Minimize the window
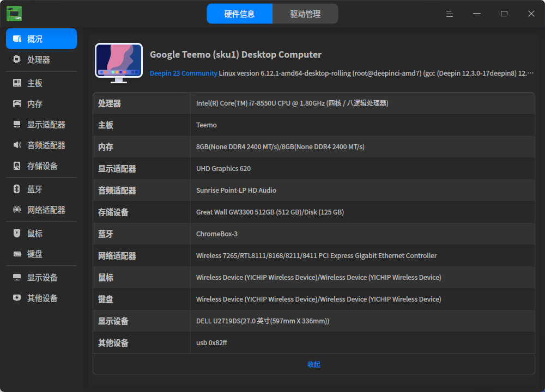Viewport: 545px width, 392px height. (476, 14)
